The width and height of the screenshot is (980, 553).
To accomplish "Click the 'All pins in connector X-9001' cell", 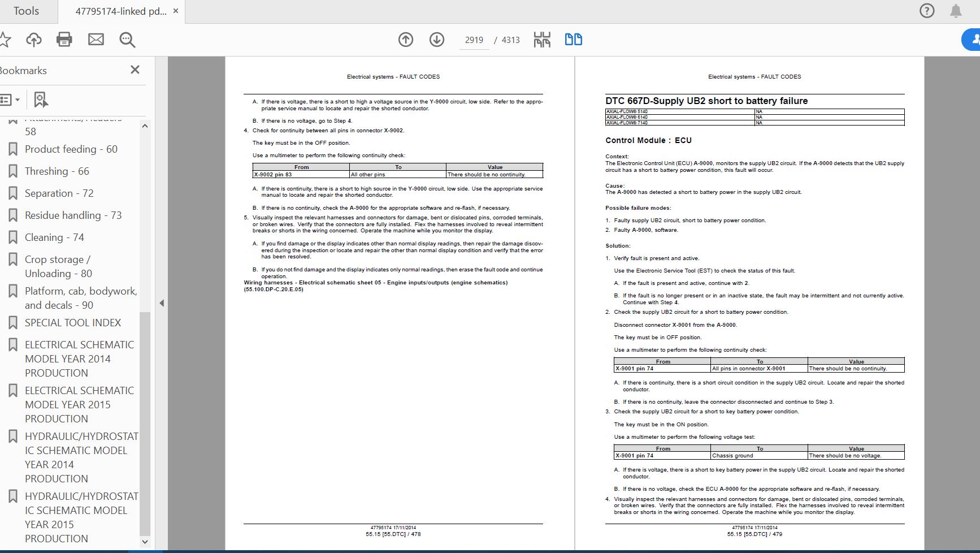I will (759, 369).
